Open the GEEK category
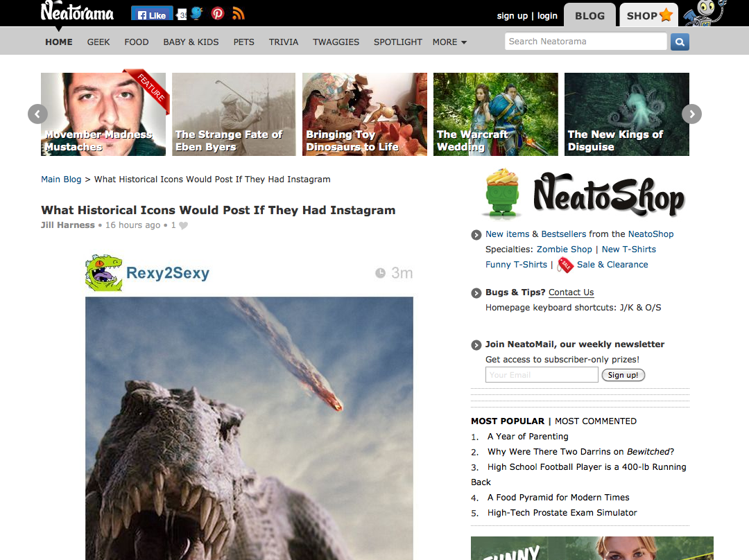This screenshot has height=560, width=749. 98,42
